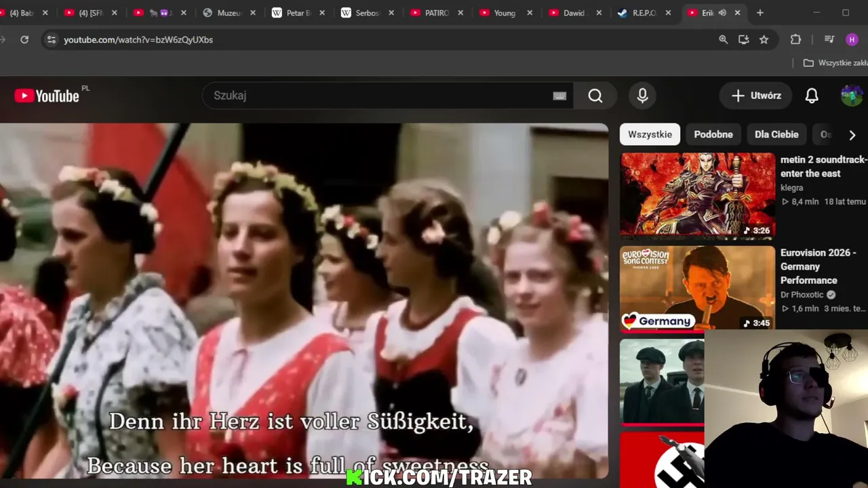Open the YouTube account avatar menu
The height and width of the screenshot is (488, 868).
coord(852,96)
